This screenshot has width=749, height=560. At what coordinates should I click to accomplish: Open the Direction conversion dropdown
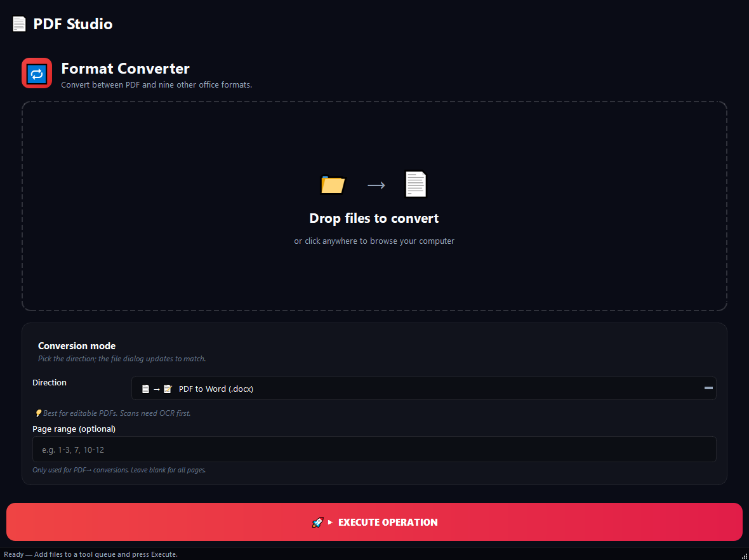pos(424,389)
